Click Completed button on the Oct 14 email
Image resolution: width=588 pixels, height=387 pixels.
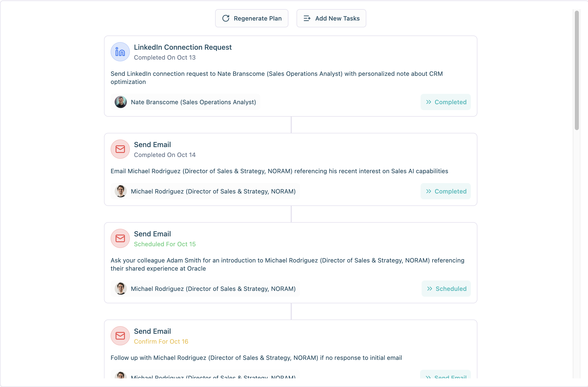pos(446,191)
